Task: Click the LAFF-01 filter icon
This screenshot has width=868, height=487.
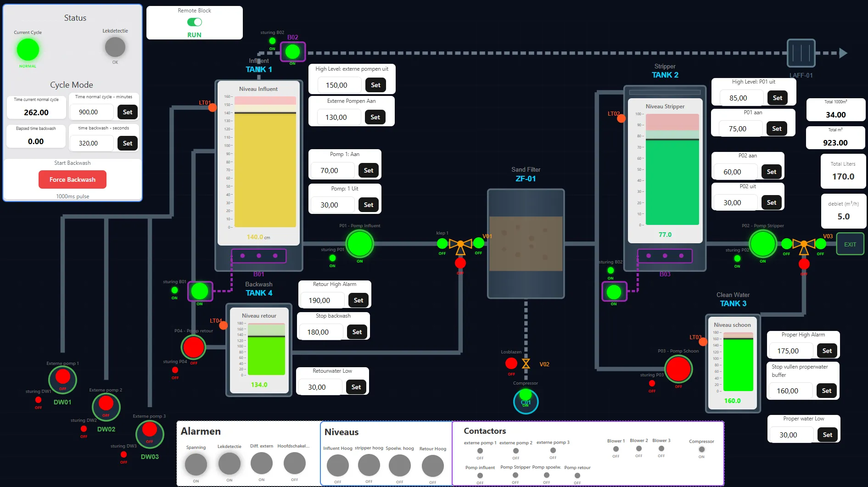Action: pos(801,53)
